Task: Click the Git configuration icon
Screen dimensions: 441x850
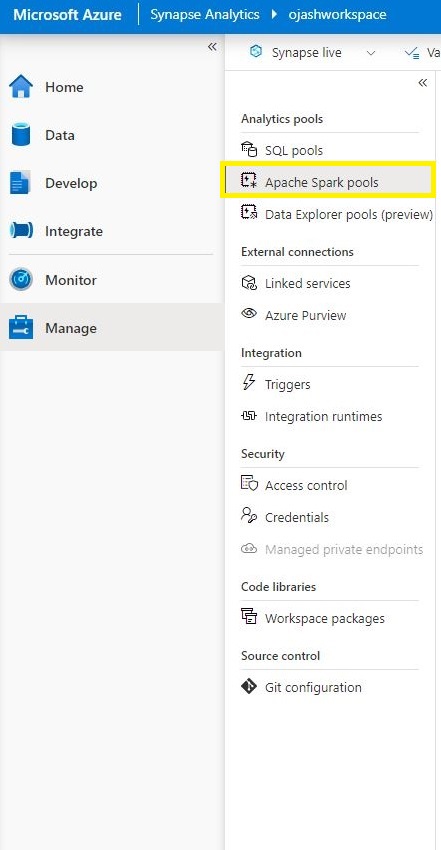Action: [x=249, y=687]
